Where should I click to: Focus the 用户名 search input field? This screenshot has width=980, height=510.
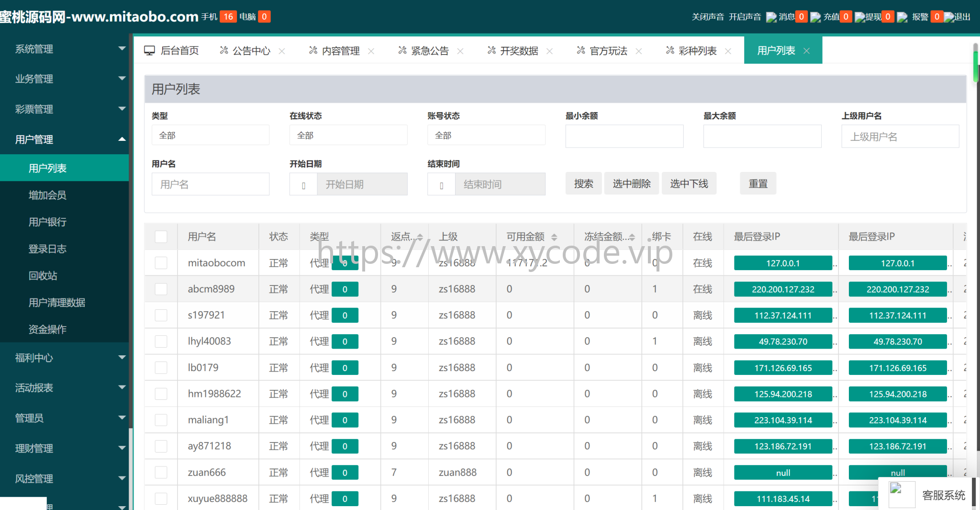[211, 184]
